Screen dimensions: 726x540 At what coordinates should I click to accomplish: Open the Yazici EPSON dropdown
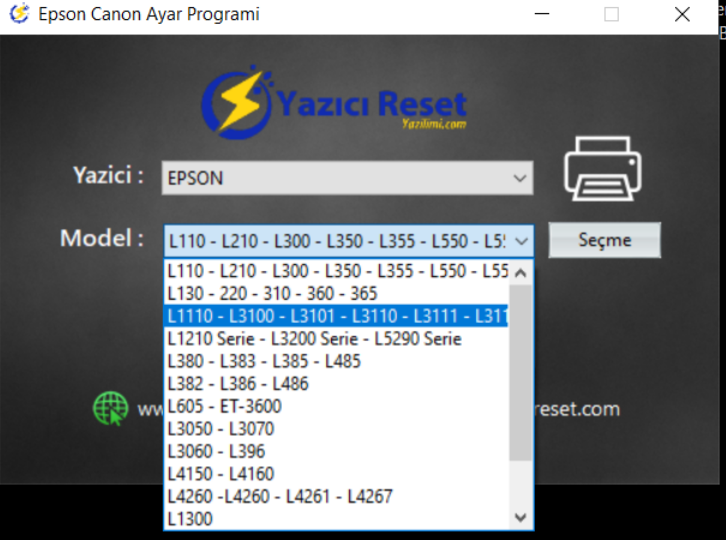click(x=347, y=178)
